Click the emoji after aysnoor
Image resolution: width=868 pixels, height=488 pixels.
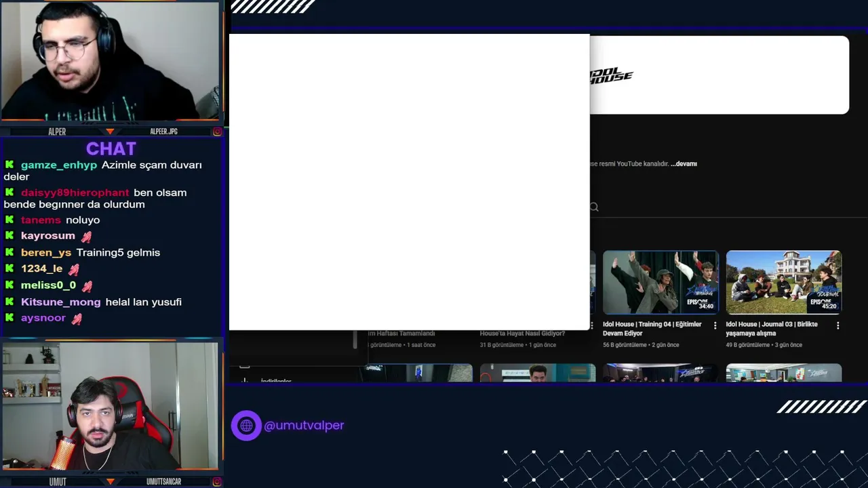pos(77,319)
